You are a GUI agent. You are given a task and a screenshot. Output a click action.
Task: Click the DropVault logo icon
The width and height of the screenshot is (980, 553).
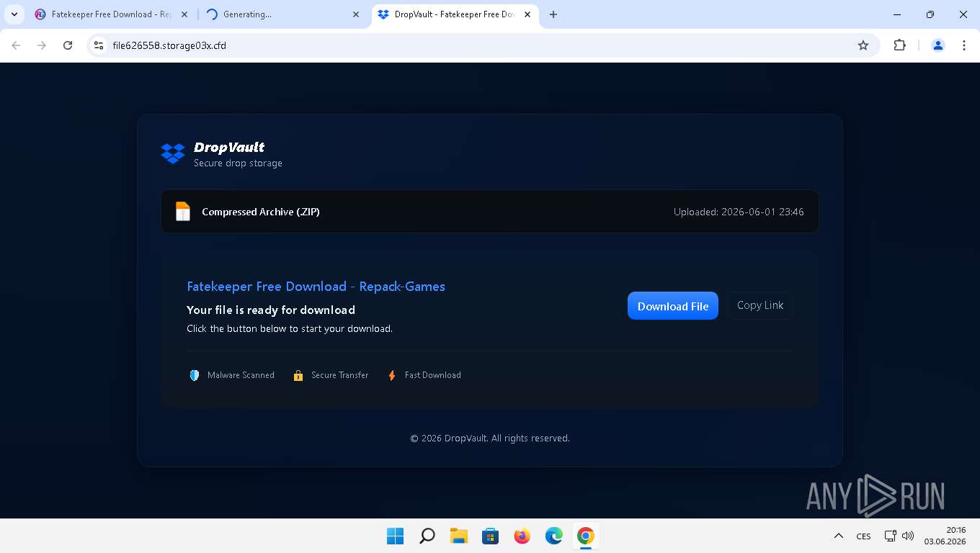[173, 153]
